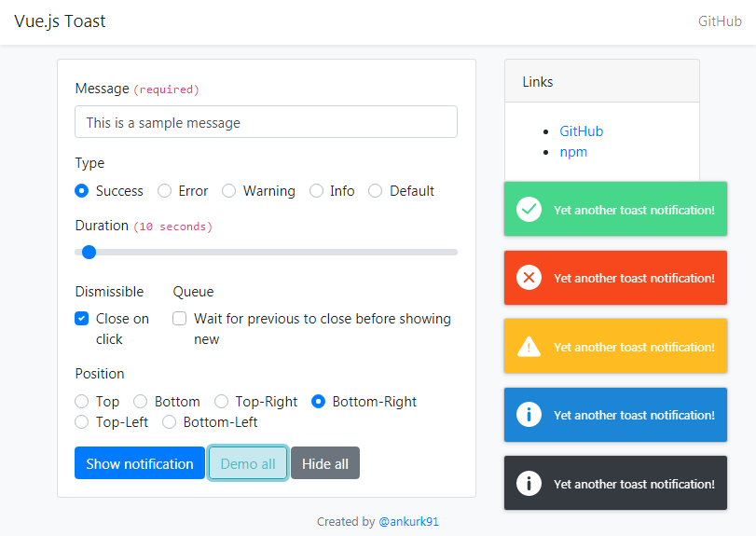Pick the Default type radio
756x536 pixels.
(x=375, y=191)
